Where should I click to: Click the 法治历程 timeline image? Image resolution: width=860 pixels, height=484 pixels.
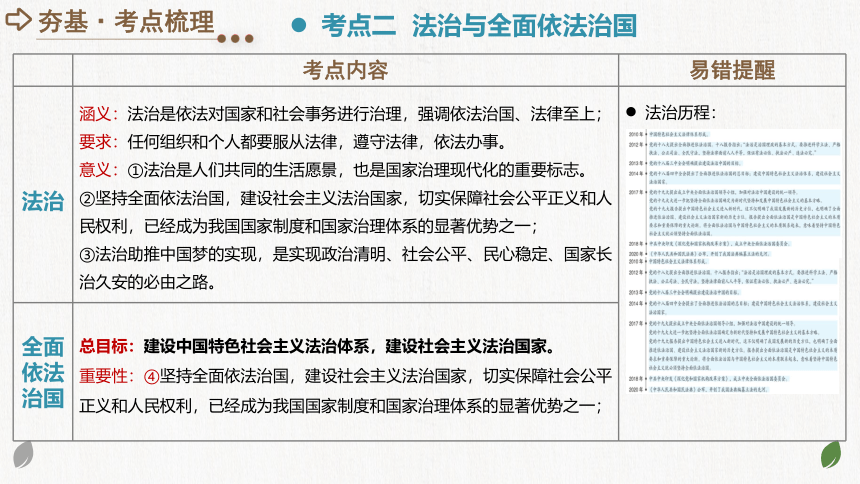[734, 262]
